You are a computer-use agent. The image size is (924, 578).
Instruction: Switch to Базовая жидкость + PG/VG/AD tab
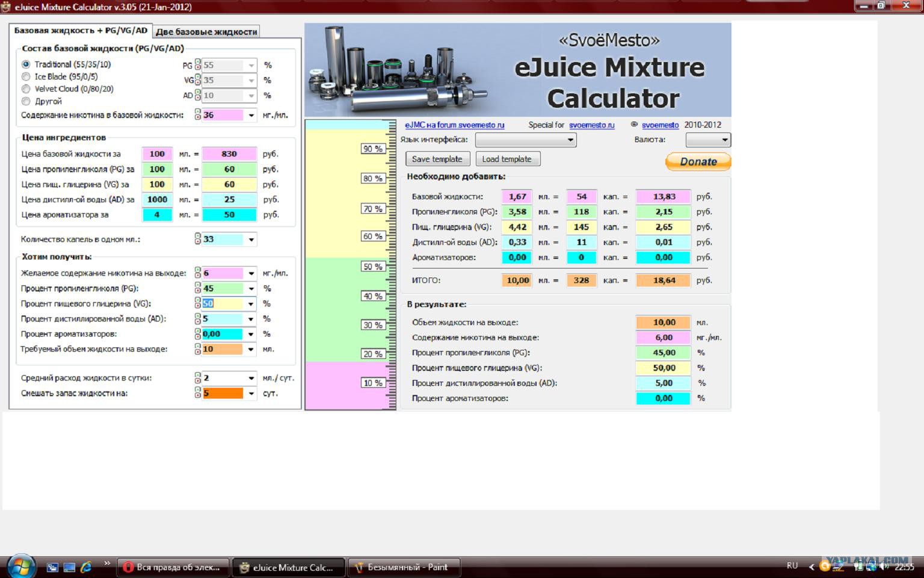click(81, 31)
